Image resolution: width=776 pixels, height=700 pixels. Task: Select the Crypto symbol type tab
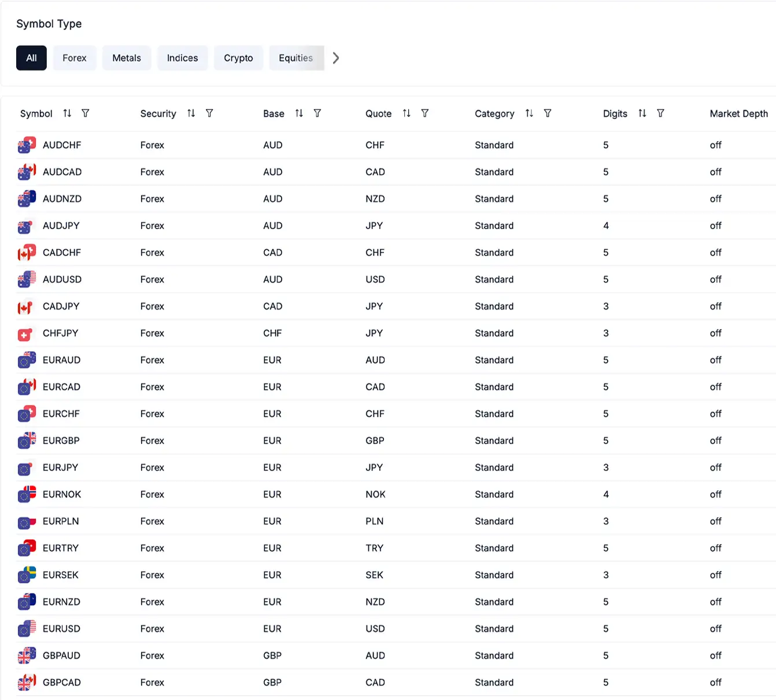tap(238, 58)
